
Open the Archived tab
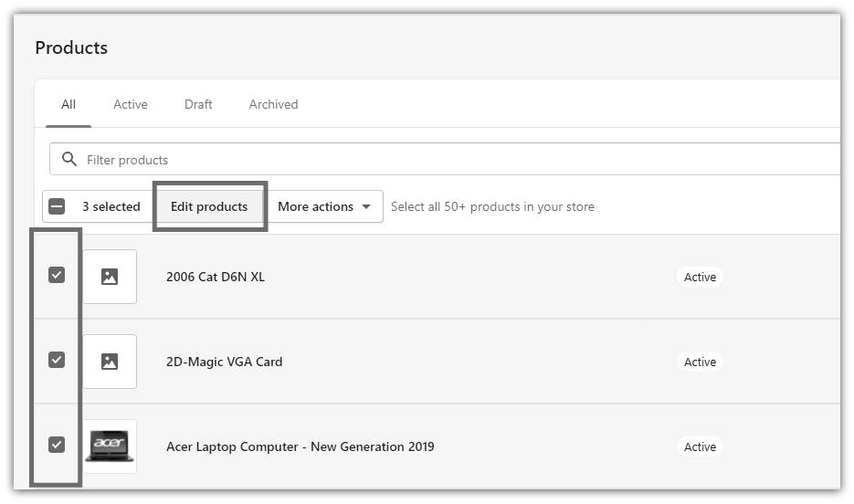click(273, 104)
